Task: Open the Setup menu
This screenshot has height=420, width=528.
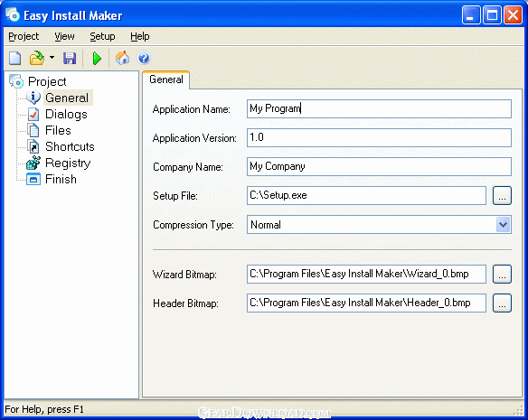Action: (102, 36)
